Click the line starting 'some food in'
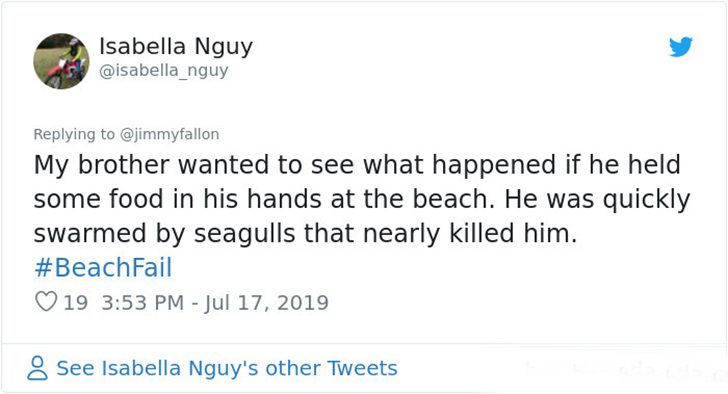The width and height of the screenshot is (728, 394). tap(362, 200)
